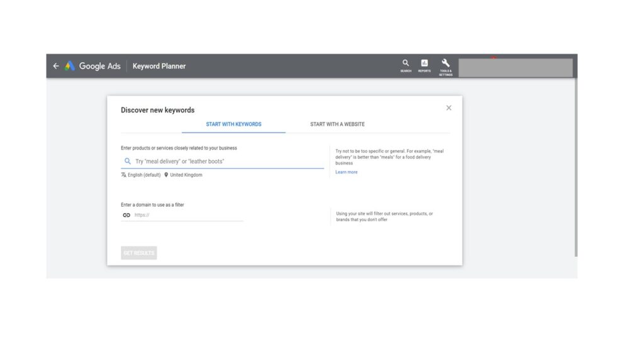Image resolution: width=644 pixels, height=362 pixels.
Task: Open Tools & Settings wrench icon
Action: 446,67
